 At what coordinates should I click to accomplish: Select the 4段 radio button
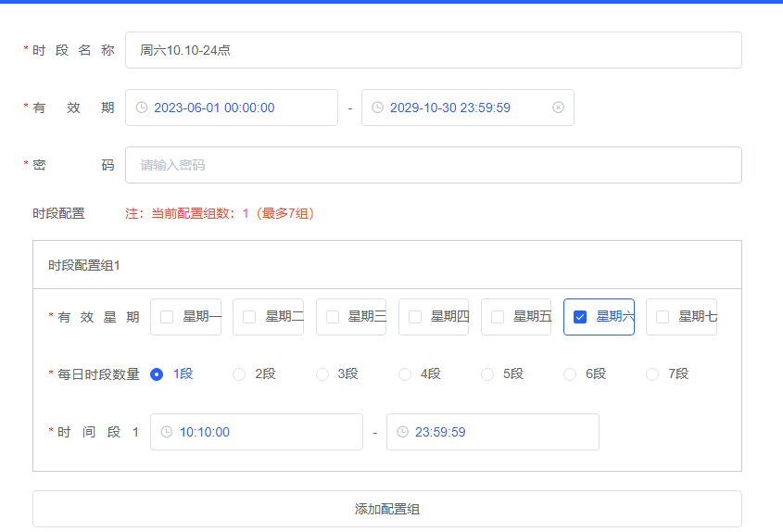[x=405, y=374]
